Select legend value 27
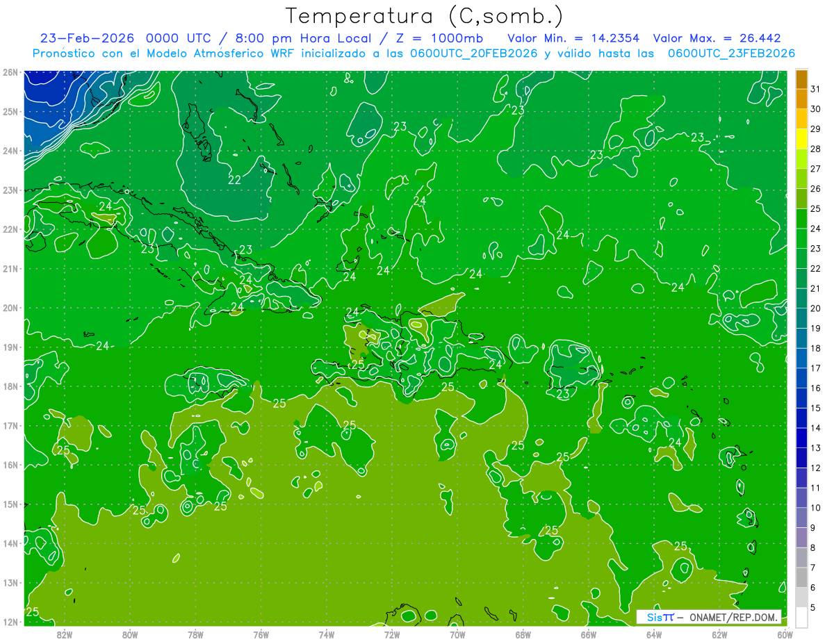834x644 pixels. pyautogui.click(x=815, y=169)
